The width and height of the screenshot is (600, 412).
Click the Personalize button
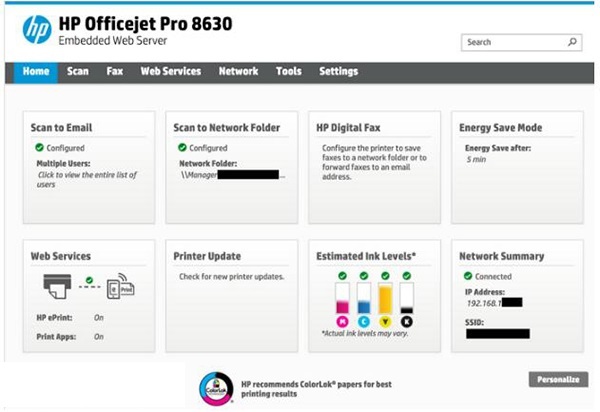(558, 379)
